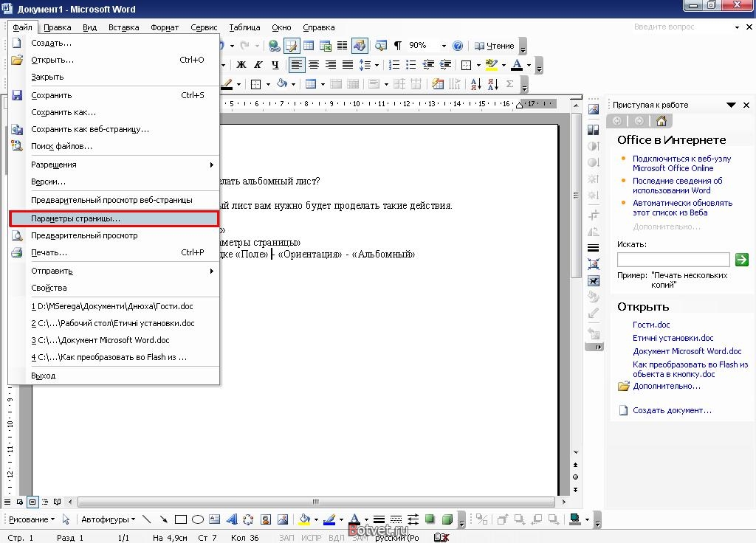The height and width of the screenshot is (543, 756).
Task: Open the 90% zoom dropdown
Action: point(444,46)
